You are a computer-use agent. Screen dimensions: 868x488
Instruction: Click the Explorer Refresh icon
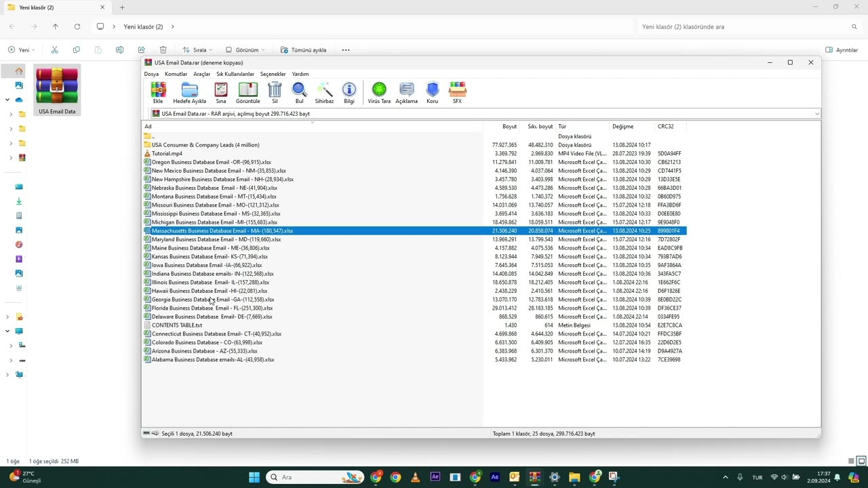click(x=77, y=26)
